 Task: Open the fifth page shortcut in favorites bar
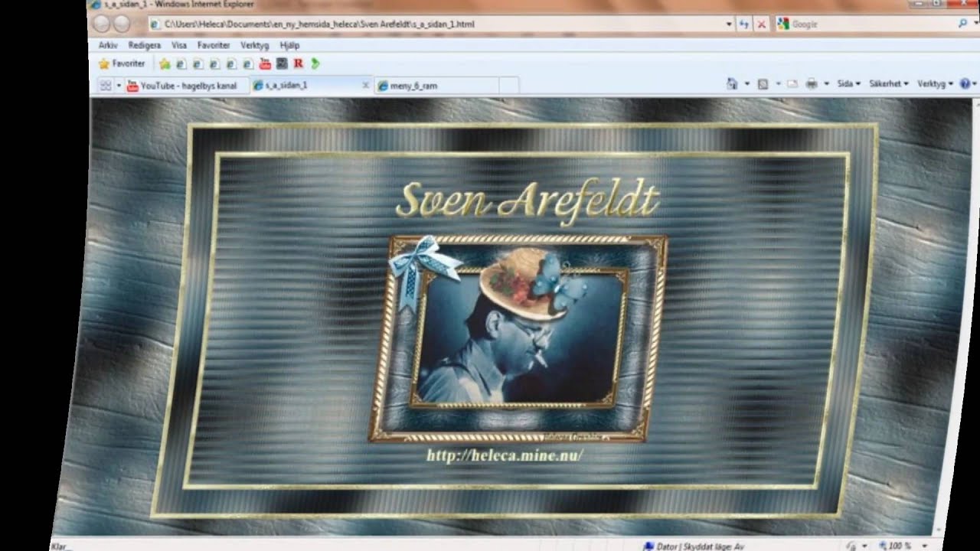click(x=249, y=64)
